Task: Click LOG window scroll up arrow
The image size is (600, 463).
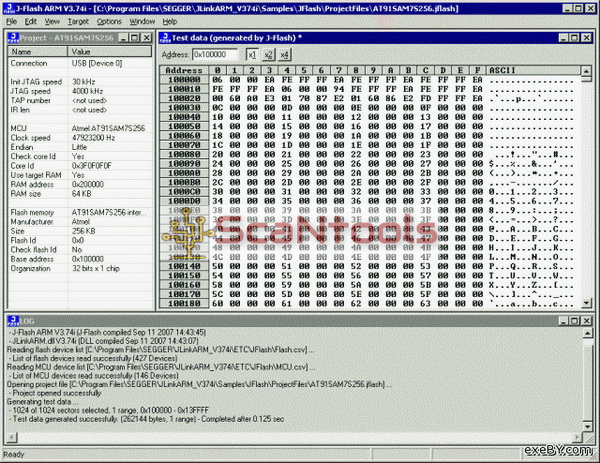Action: tap(588, 333)
